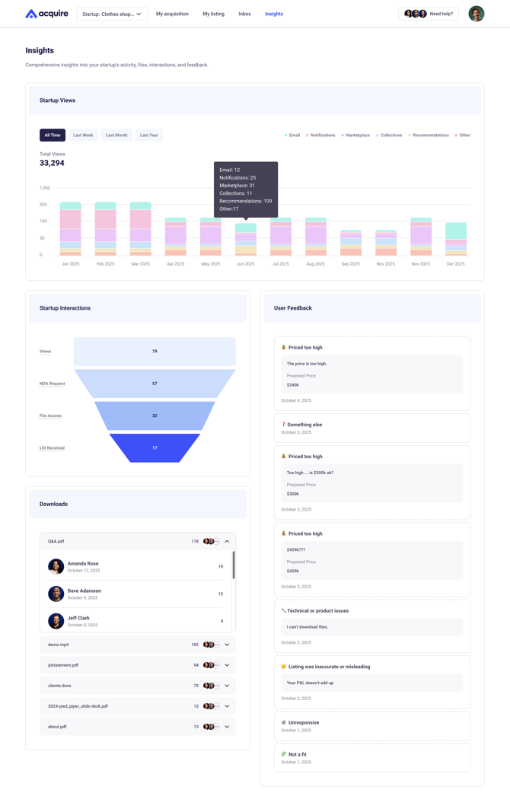Collapse the Q&A.pdf downloads row

pos(227,541)
